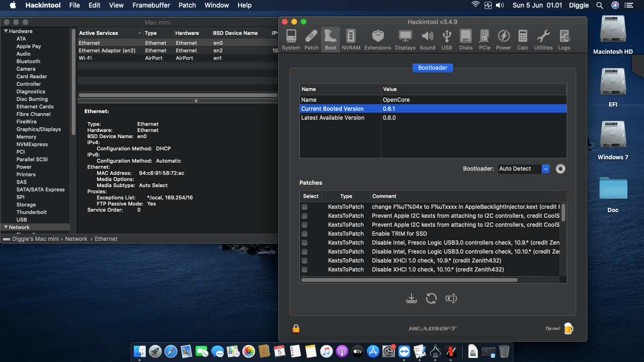644x362 pixels.
Task: Select the Patch icon in Hackintool toolbar
Action: pos(311,39)
